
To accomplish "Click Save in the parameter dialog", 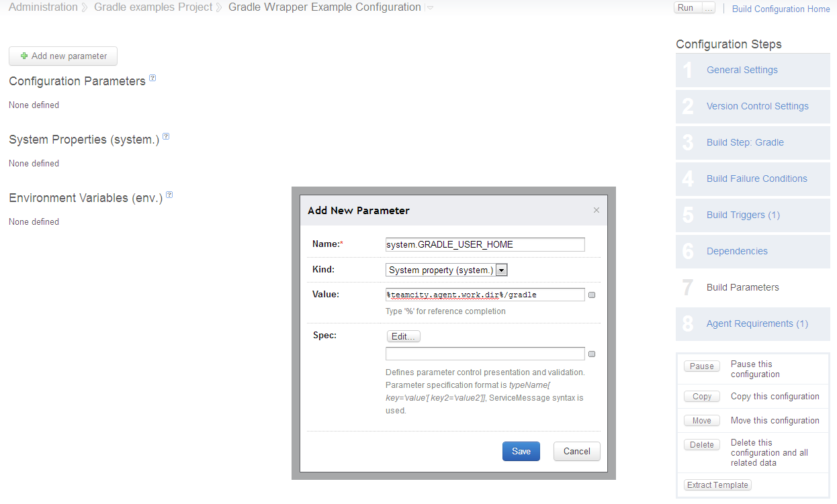I will click(521, 451).
